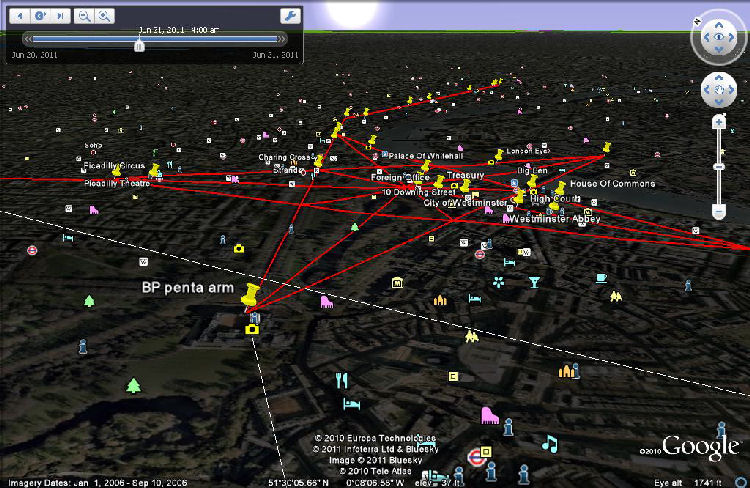Click the Charing Cross label

coord(286,157)
